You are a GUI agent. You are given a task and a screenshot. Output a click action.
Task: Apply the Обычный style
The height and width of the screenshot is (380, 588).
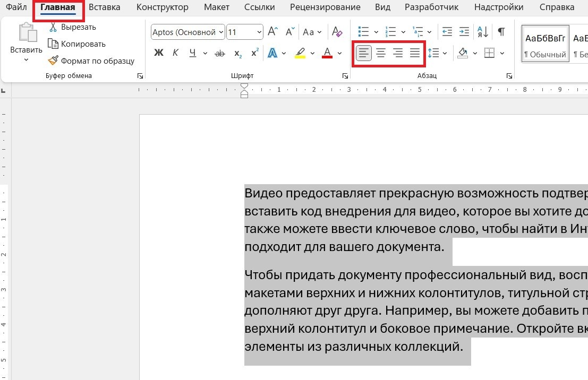pos(545,42)
